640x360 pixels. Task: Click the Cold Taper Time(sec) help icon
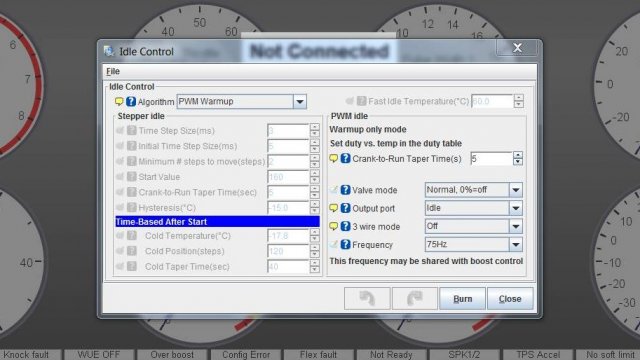[x=131, y=267]
